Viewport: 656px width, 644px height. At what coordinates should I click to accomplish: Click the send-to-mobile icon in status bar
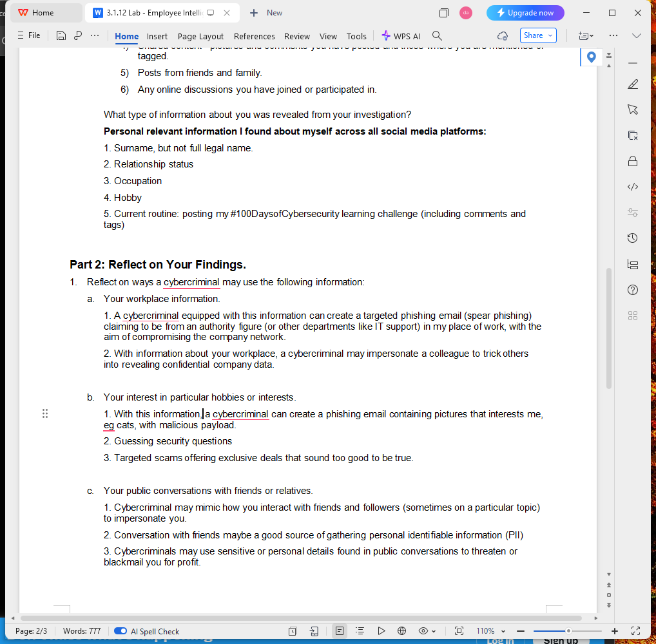[314, 632]
